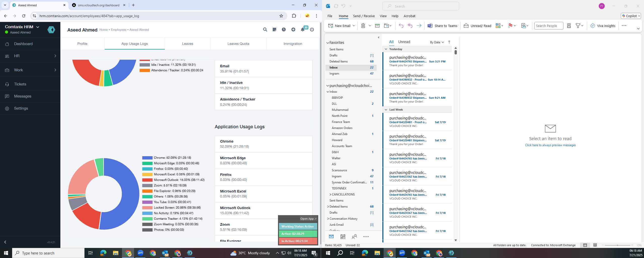Viewport: 644px width, 258px height.
Task: Collapse the HRM sidebar with bottom arrow
Action: [x=5, y=242]
